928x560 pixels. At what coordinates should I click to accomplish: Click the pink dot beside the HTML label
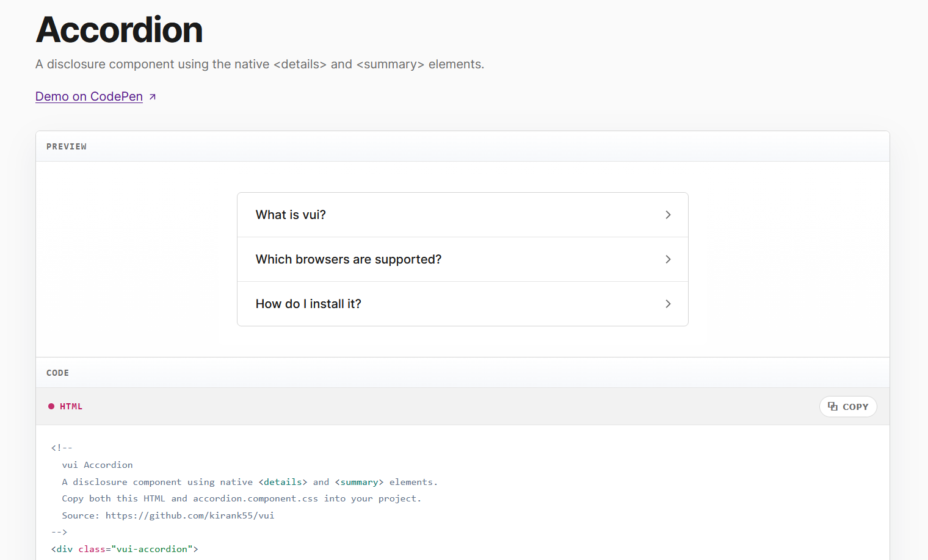(51, 406)
